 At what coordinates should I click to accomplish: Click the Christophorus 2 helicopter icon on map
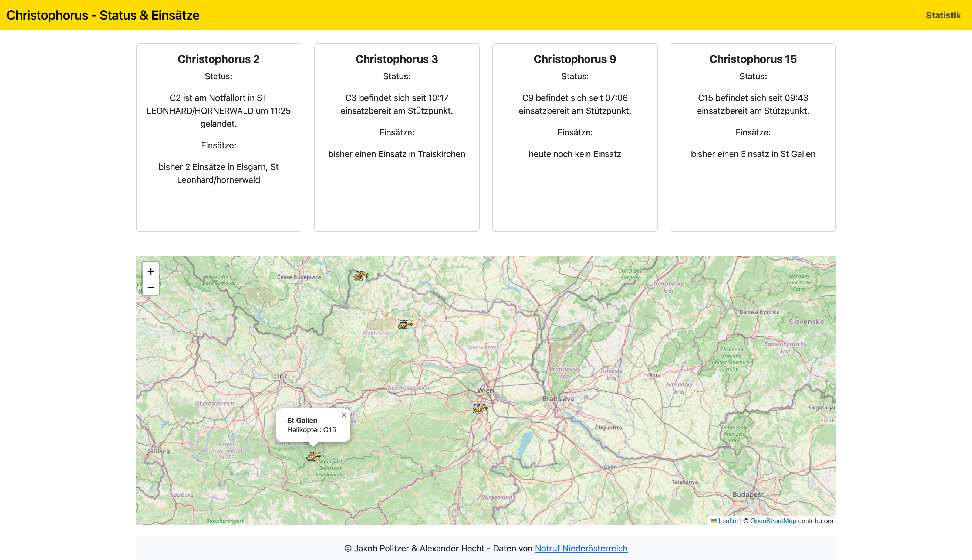point(404,324)
